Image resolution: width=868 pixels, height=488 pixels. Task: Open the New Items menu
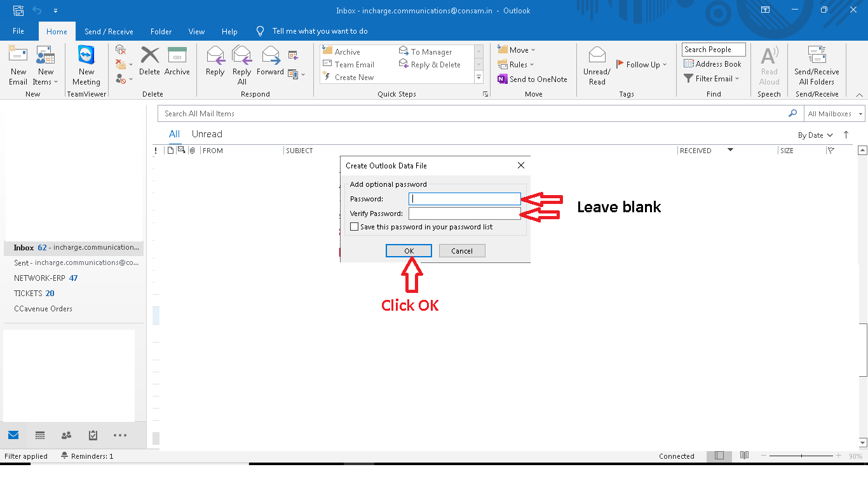point(45,65)
